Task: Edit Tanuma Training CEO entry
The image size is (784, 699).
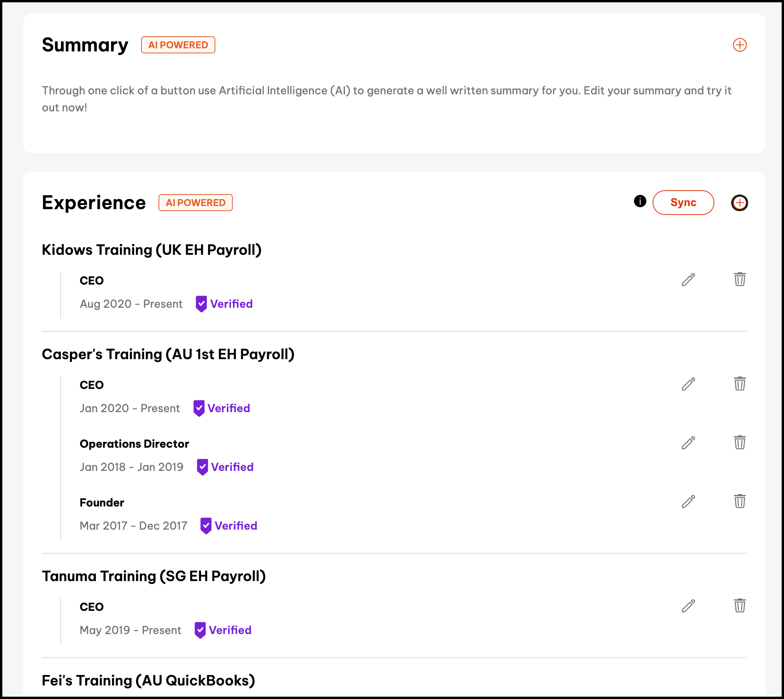Action: 688,606
